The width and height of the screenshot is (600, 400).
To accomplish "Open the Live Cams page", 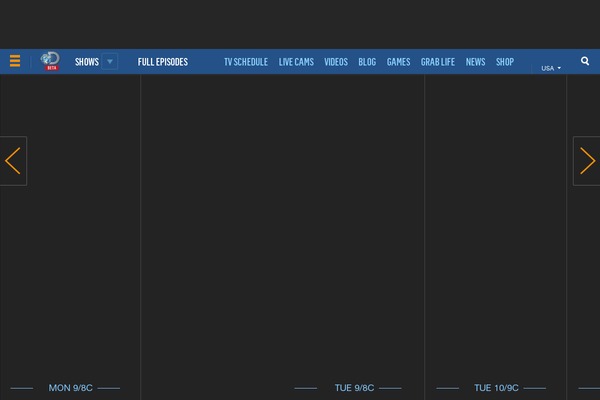I will [296, 62].
